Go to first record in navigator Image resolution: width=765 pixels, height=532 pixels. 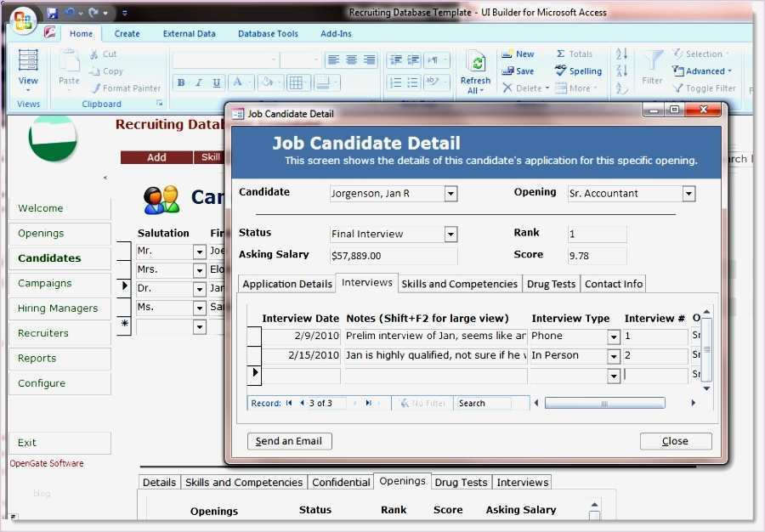click(x=289, y=404)
